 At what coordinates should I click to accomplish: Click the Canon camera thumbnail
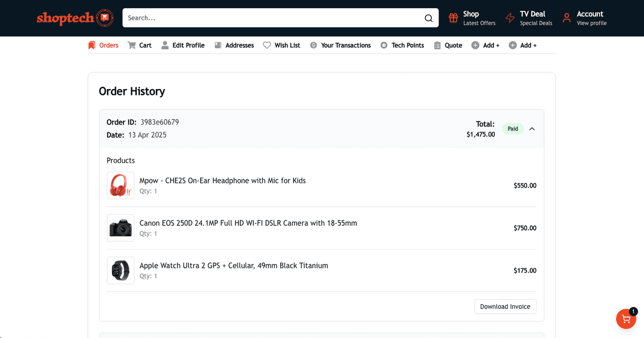[x=121, y=228]
